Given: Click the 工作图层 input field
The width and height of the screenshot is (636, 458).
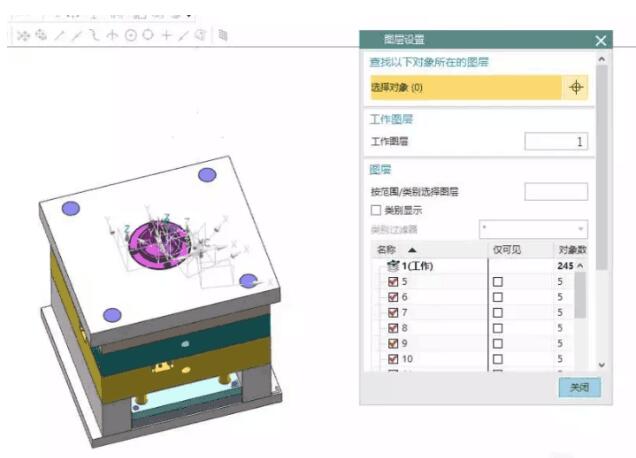Looking at the screenshot, I should [556, 142].
